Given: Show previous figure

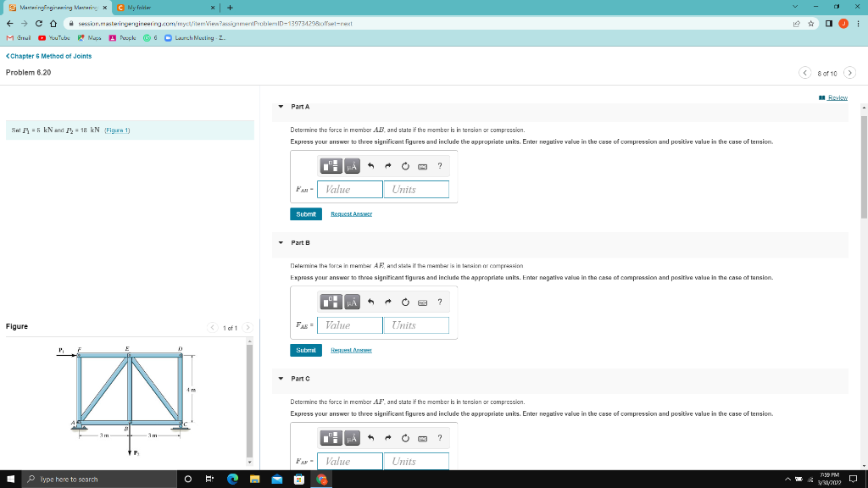Looking at the screenshot, I should (213, 328).
